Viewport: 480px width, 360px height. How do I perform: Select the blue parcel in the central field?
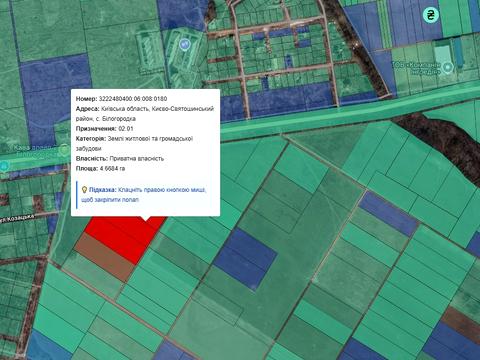coord(246,259)
